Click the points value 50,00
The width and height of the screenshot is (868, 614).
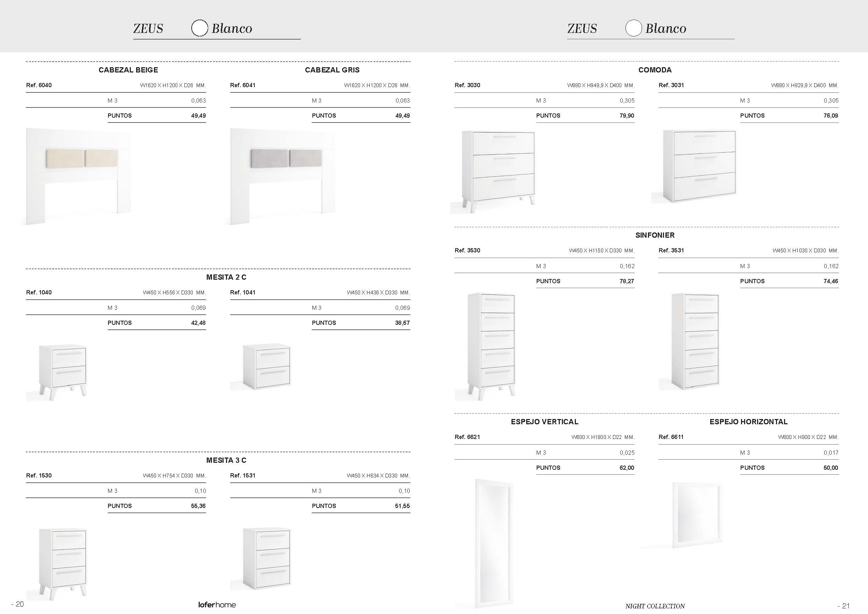(x=831, y=468)
